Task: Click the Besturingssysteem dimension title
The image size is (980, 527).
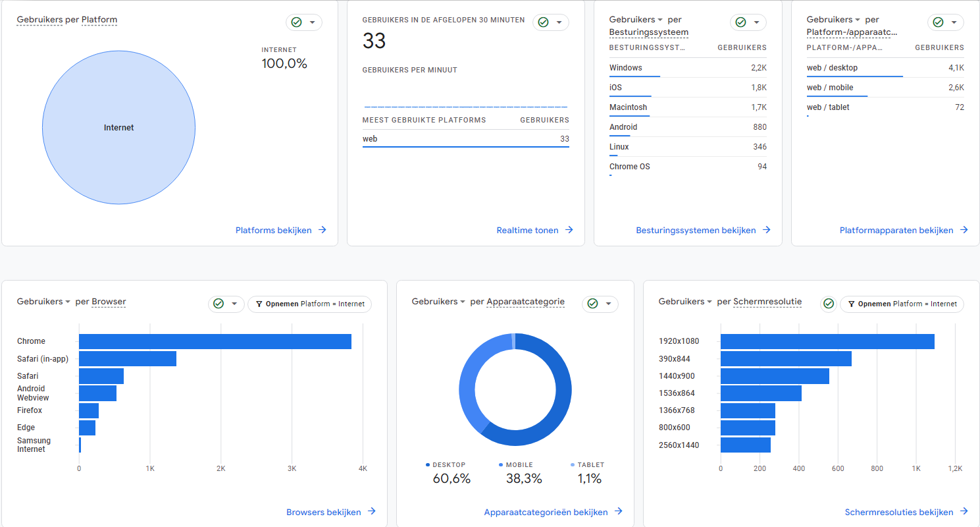Action: click(x=649, y=32)
